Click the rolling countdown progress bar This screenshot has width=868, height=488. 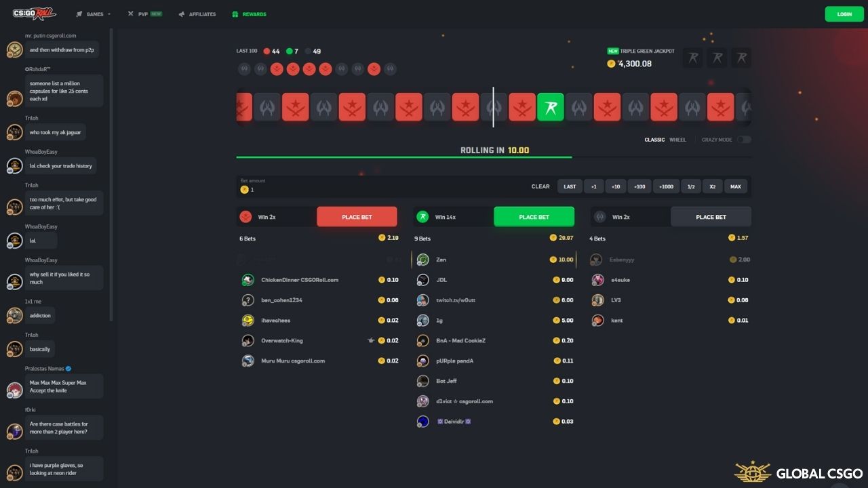point(494,157)
